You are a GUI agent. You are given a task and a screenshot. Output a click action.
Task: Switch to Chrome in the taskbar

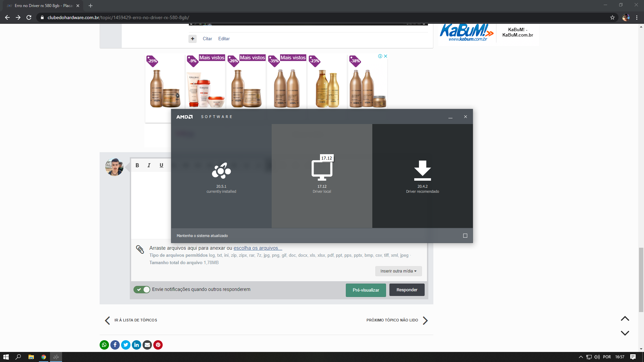44,357
